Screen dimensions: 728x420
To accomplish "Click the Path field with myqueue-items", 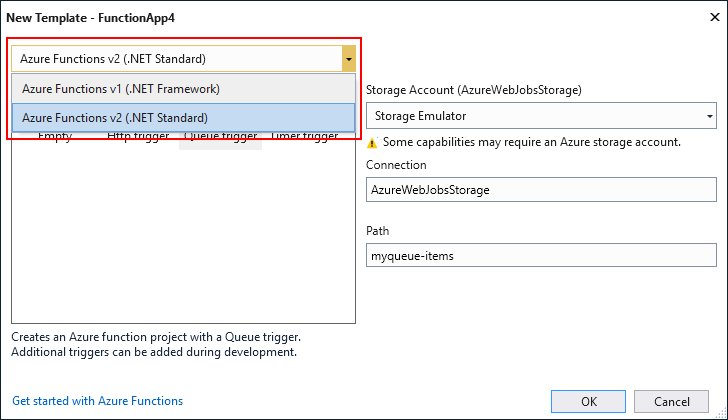I will pos(541,255).
